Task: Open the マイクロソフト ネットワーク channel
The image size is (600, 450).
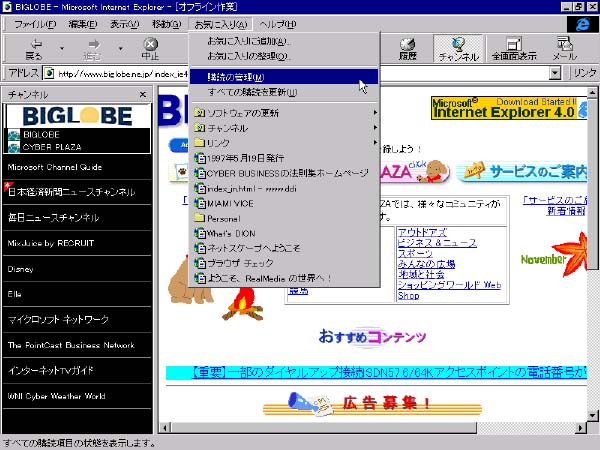Action: pyautogui.click(x=77, y=320)
